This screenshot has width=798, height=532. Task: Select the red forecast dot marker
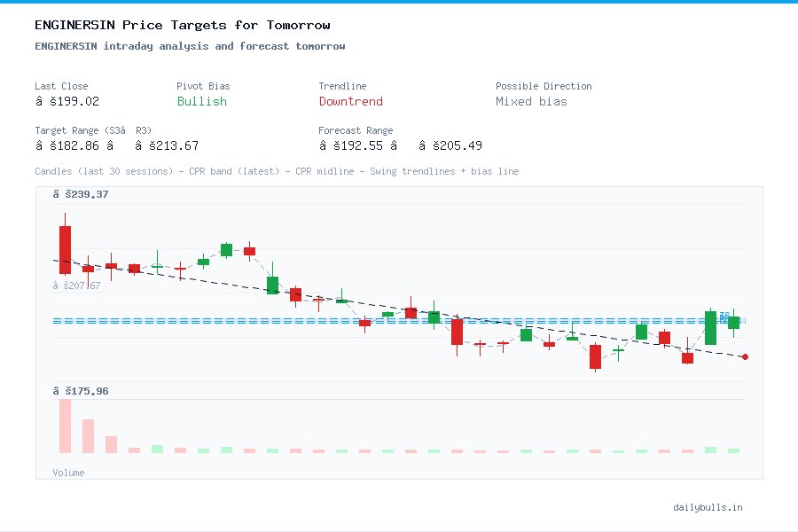[x=745, y=356]
